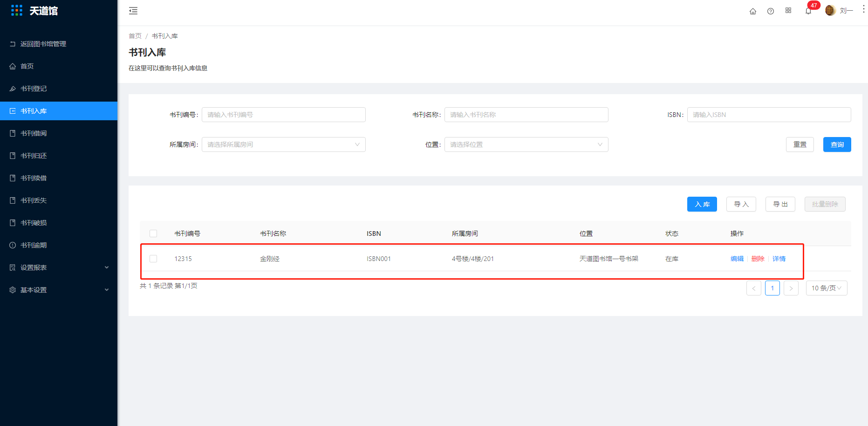Viewport: 868px width, 426px height.
Task: Click the house icon beside 首页 in sidebar
Action: pos(13,66)
